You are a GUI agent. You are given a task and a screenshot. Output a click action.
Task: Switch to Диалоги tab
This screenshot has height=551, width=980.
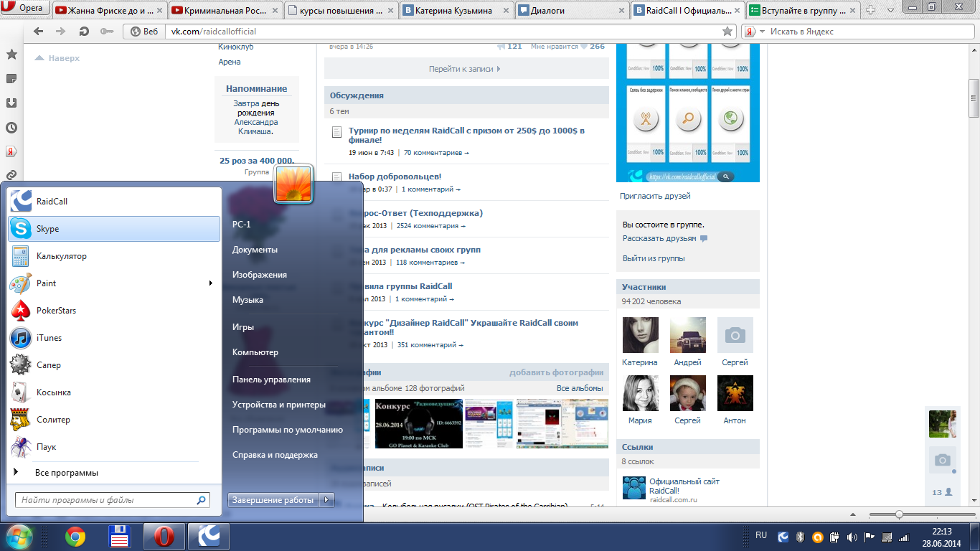coord(572,11)
